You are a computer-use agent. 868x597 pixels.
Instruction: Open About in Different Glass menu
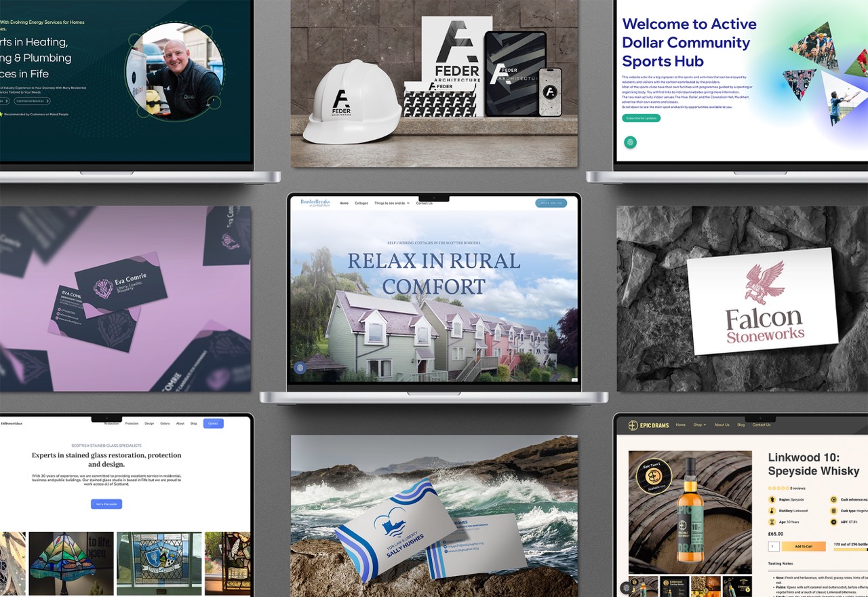click(180, 423)
